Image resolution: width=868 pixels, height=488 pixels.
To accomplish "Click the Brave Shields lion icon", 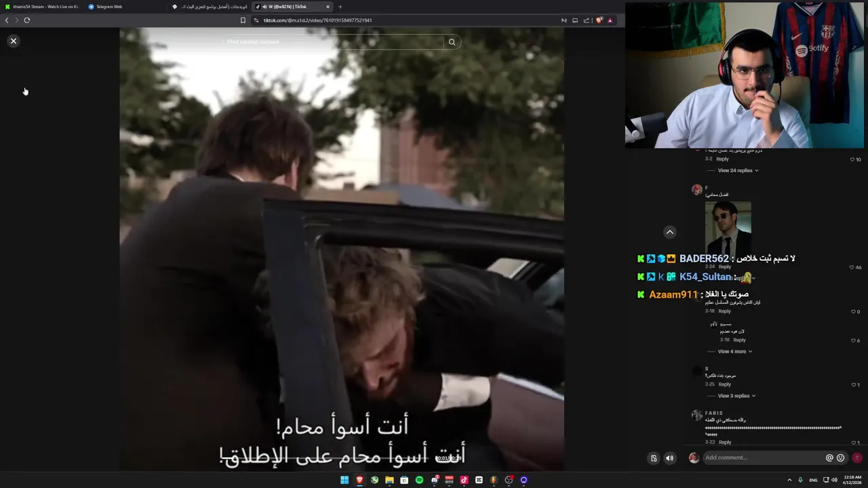I will (599, 20).
